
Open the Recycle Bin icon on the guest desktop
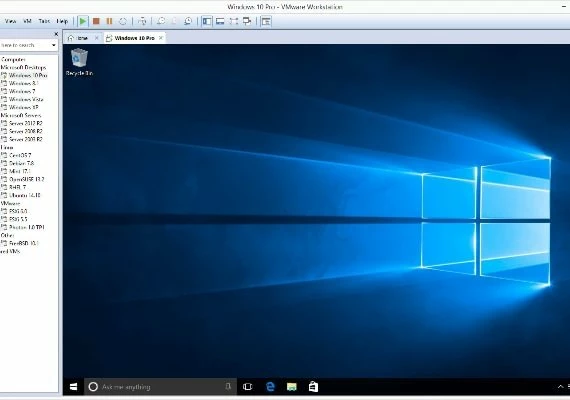[79, 62]
